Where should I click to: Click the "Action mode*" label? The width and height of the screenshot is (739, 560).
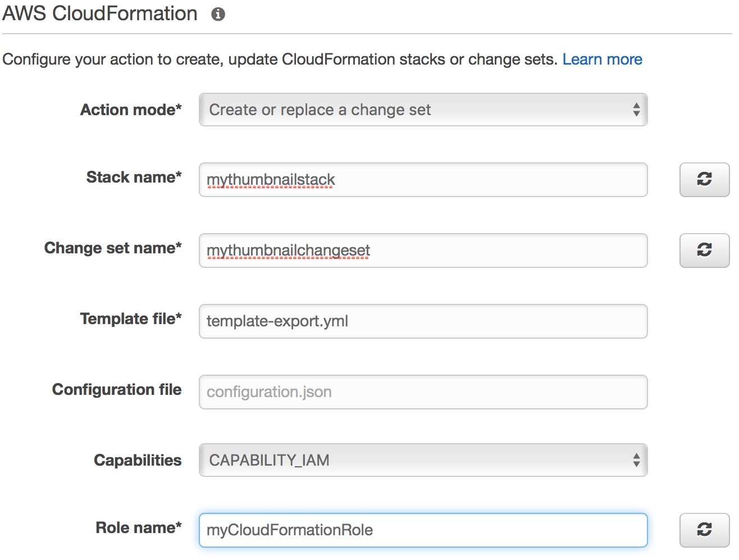(131, 110)
